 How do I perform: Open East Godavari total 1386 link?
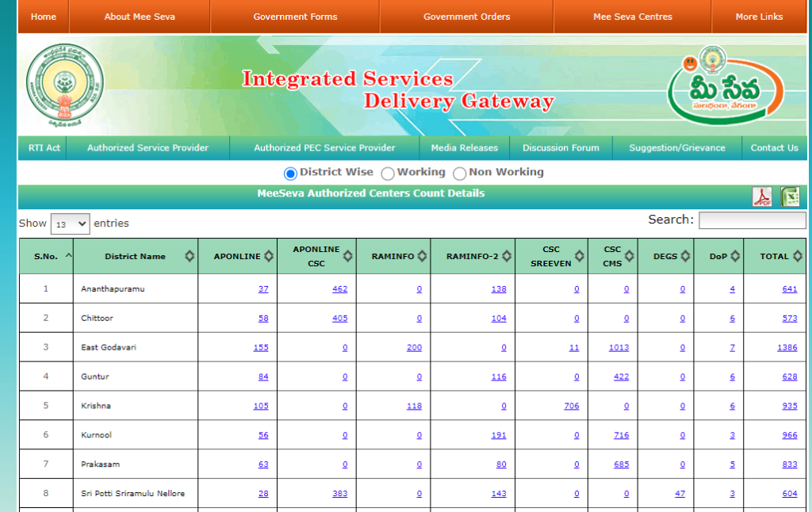pyautogui.click(x=787, y=347)
